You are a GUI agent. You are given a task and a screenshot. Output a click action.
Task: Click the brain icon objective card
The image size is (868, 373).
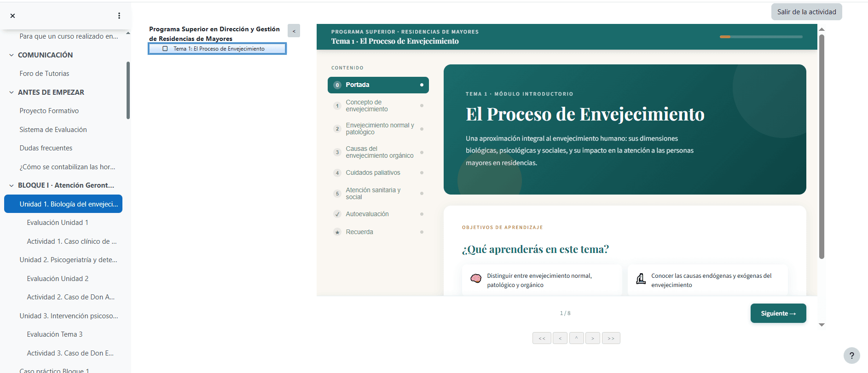click(x=542, y=280)
